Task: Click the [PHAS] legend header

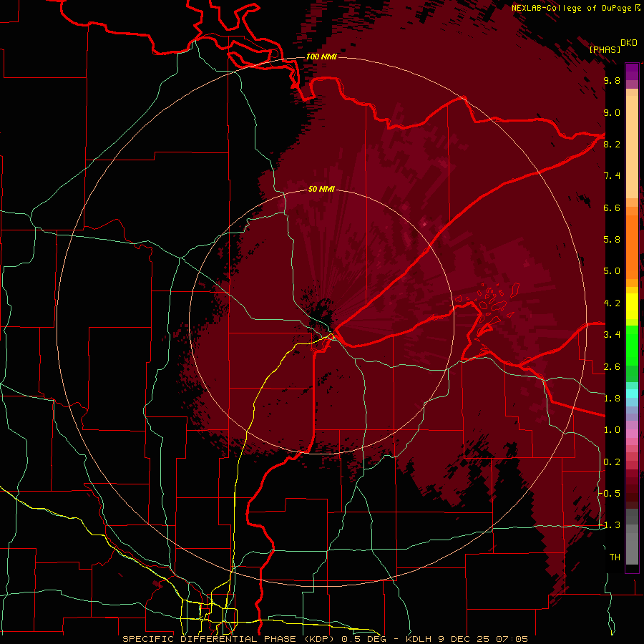Action: (605, 49)
